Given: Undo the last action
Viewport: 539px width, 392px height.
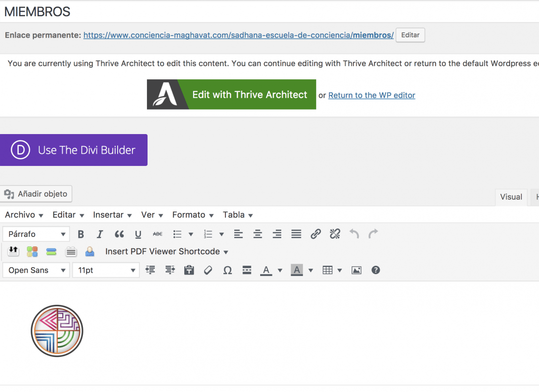Looking at the screenshot, I should tap(354, 234).
